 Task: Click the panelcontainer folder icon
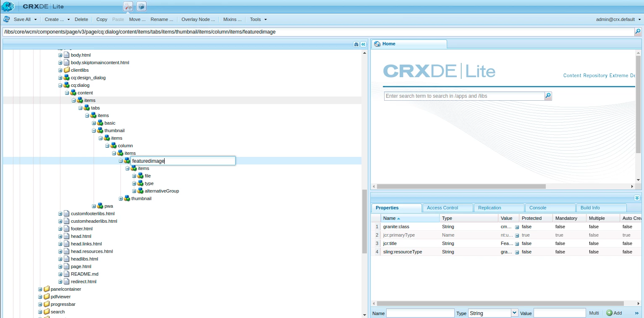pyautogui.click(x=46, y=289)
